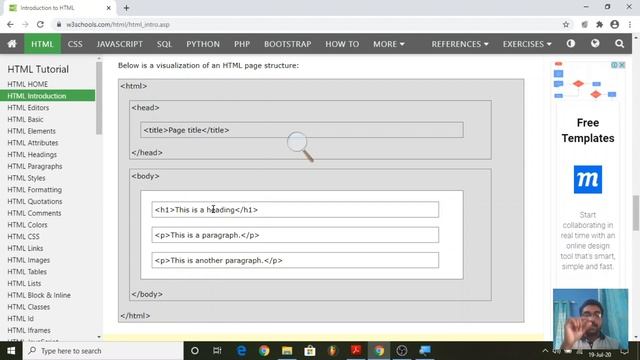Open PHP in top navbar
Image resolution: width=640 pixels, height=360 pixels.
pyautogui.click(x=242, y=44)
